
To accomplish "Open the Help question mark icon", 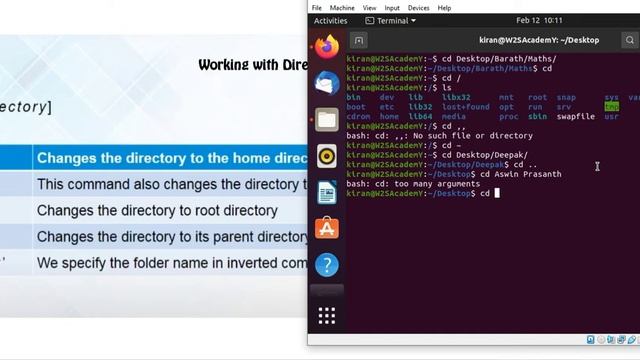I will 327,265.
